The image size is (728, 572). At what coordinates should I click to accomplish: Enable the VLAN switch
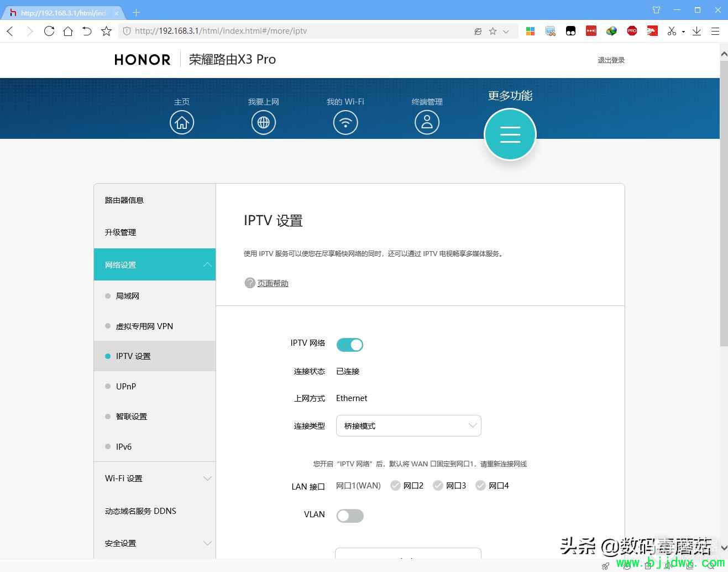coord(350,516)
